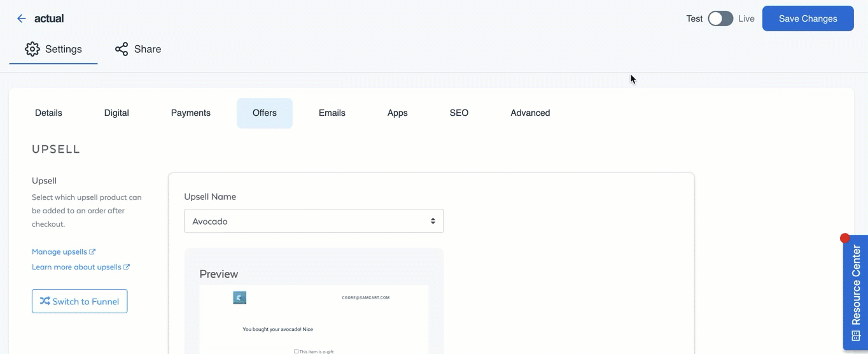Click the CGORE@SAMCART.COM preview text
Viewport: 868px width, 354px height.
tap(366, 297)
